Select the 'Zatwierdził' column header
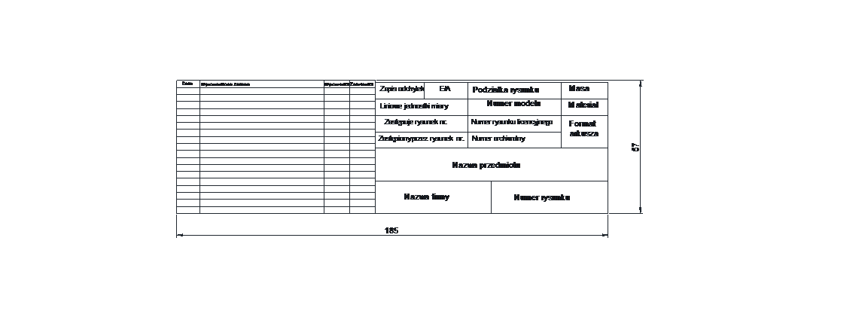Screen dimensions: 868x314 click(x=362, y=84)
